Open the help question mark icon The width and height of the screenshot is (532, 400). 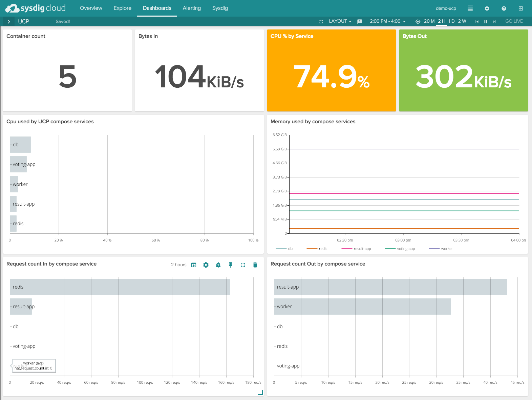click(x=504, y=8)
